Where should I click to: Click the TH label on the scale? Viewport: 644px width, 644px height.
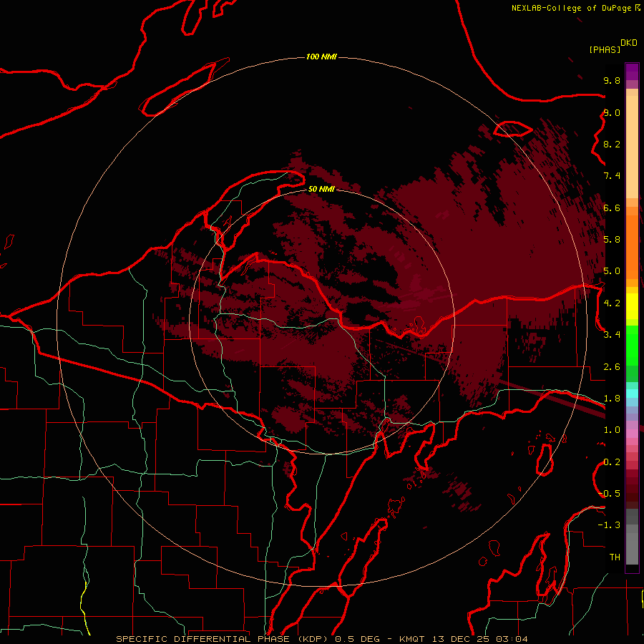[x=615, y=557]
